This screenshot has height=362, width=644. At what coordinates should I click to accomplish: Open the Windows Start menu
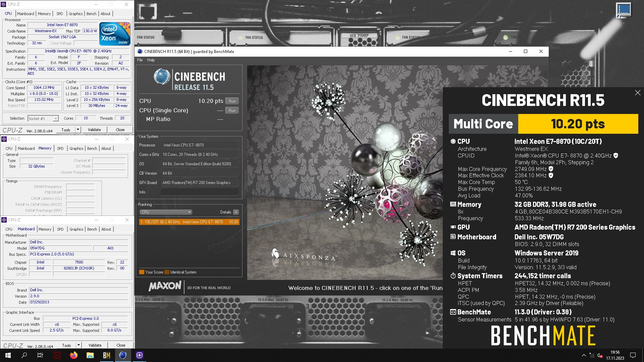(8, 355)
